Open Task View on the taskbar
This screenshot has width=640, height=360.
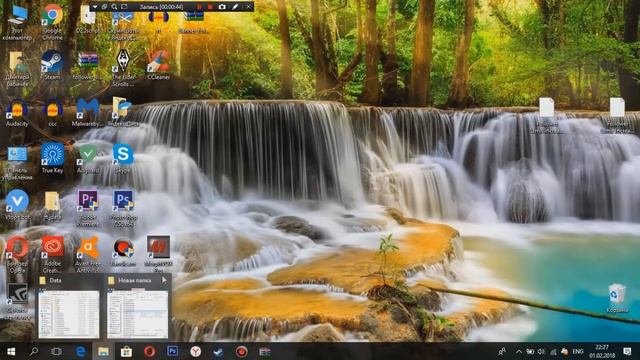pyautogui.click(x=56, y=351)
